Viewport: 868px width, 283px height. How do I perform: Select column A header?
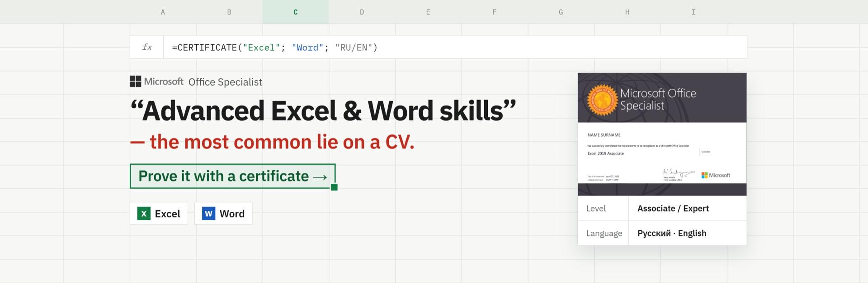(163, 12)
